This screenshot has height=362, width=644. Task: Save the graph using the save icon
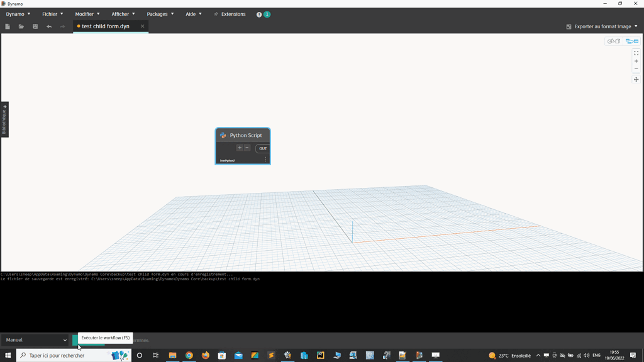click(x=35, y=26)
